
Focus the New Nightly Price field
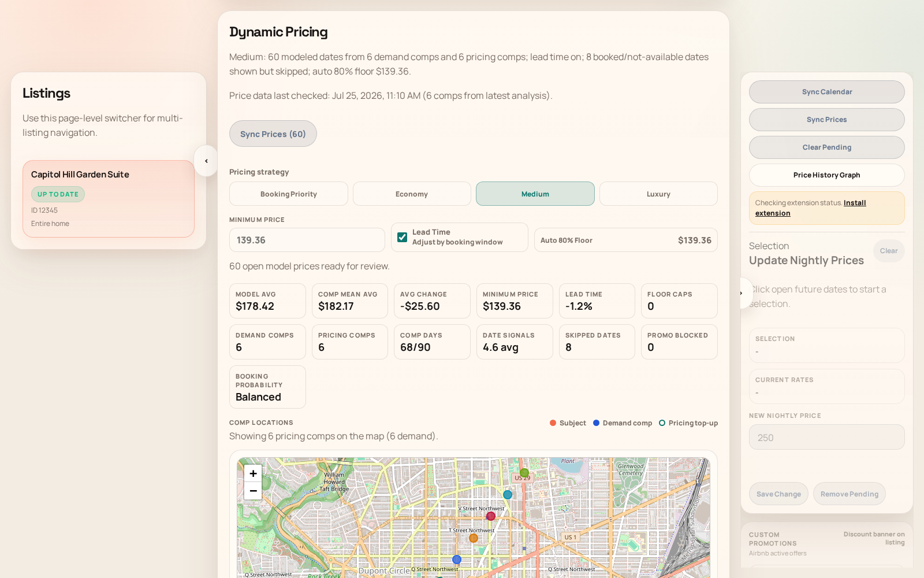coord(827,437)
